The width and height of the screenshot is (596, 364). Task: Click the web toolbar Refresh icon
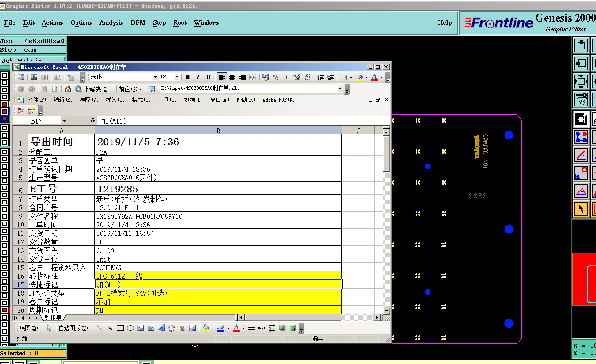[55, 89]
